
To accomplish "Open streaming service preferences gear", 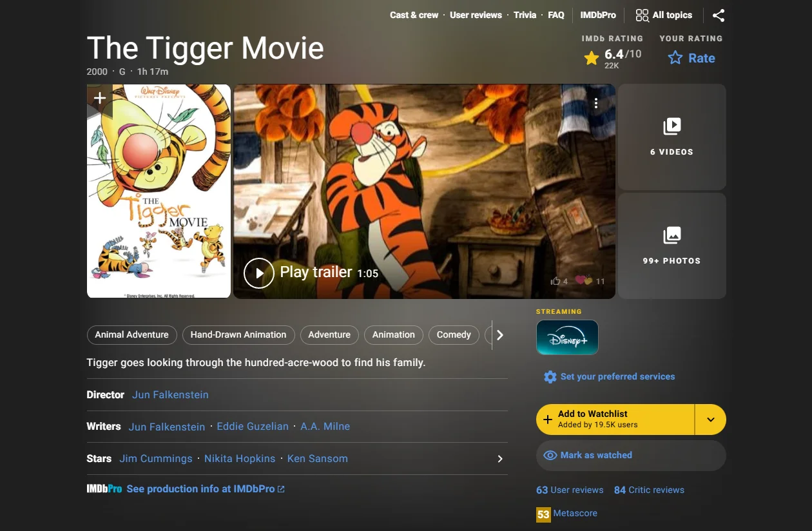I will click(550, 376).
